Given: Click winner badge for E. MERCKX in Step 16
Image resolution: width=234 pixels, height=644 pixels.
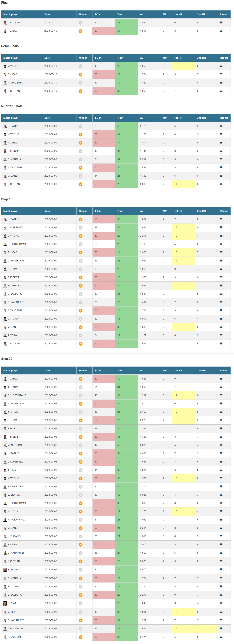Looking at the screenshot, I should (80, 286).
